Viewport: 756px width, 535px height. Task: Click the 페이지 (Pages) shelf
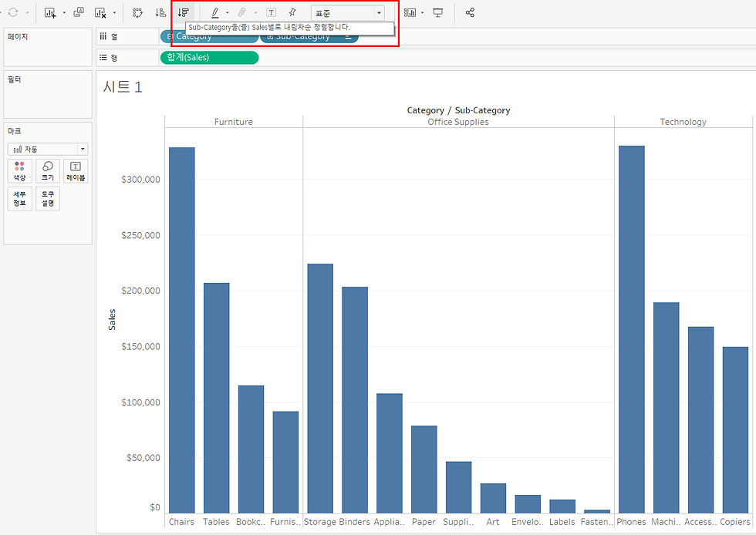(x=48, y=47)
